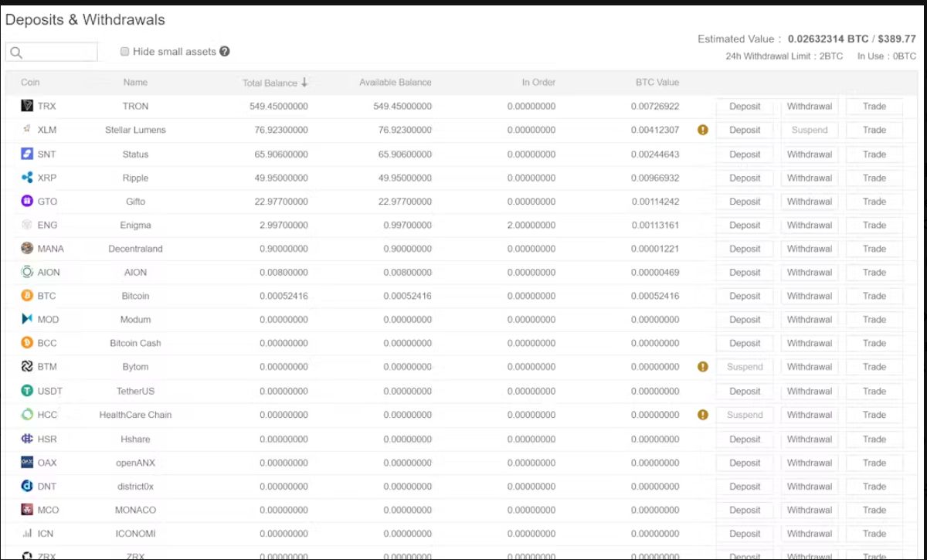The image size is (927, 560).
Task: Click Deposit button for TRX
Action: click(745, 107)
